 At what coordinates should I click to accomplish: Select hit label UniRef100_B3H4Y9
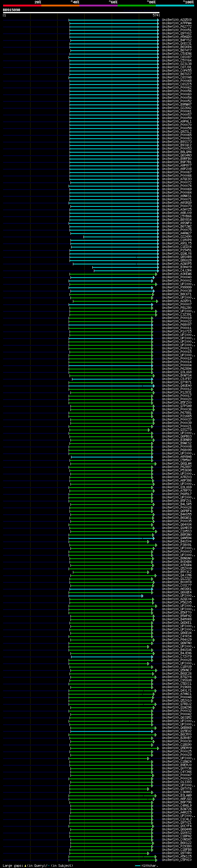pos(177,267)
